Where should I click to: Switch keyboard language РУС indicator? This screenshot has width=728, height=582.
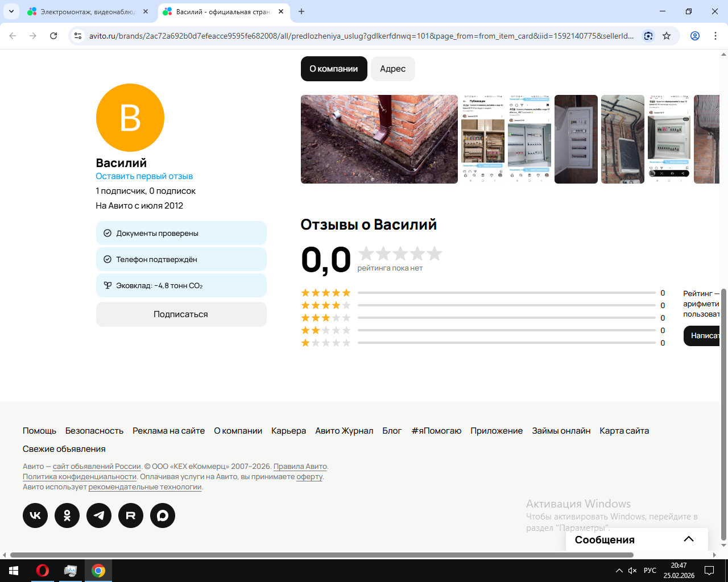[x=650, y=571]
